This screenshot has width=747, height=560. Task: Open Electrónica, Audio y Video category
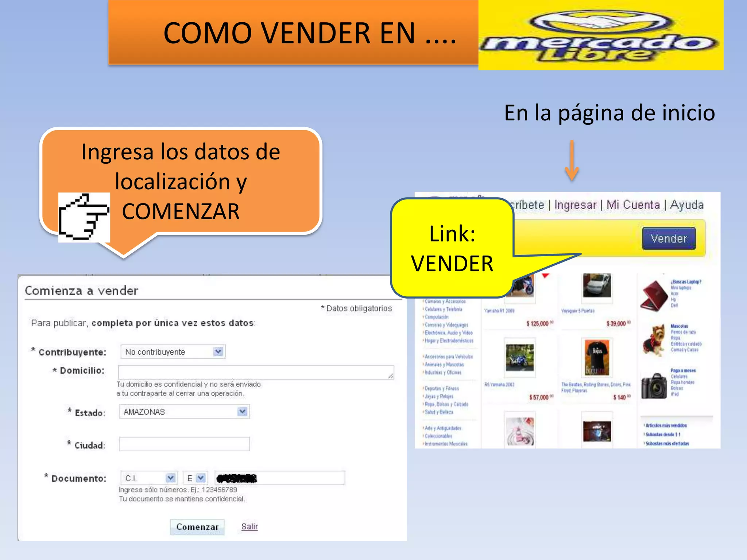[x=448, y=333]
